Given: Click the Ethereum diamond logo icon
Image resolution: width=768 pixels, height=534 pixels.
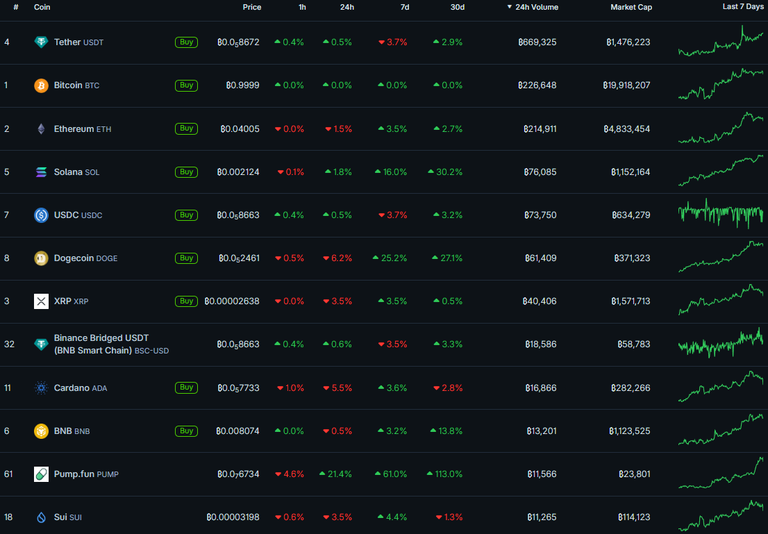Looking at the screenshot, I should (x=41, y=129).
